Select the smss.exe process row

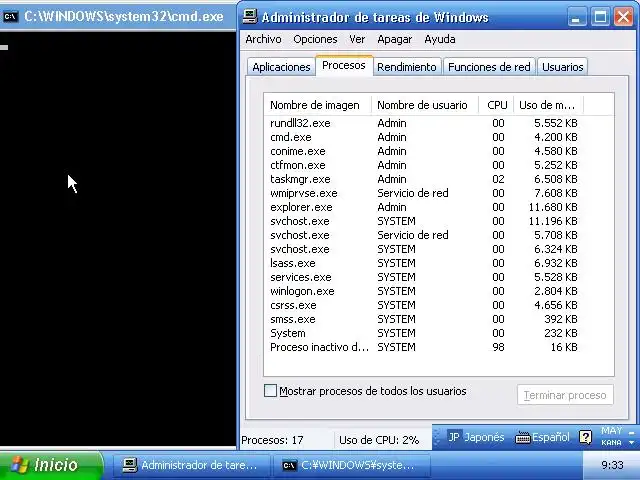point(424,319)
